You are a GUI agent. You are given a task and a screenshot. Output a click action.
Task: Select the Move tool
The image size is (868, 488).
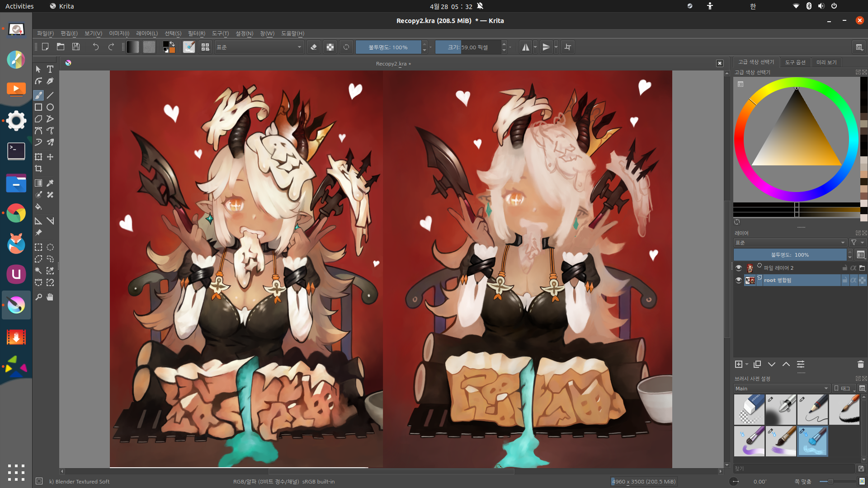click(50, 157)
